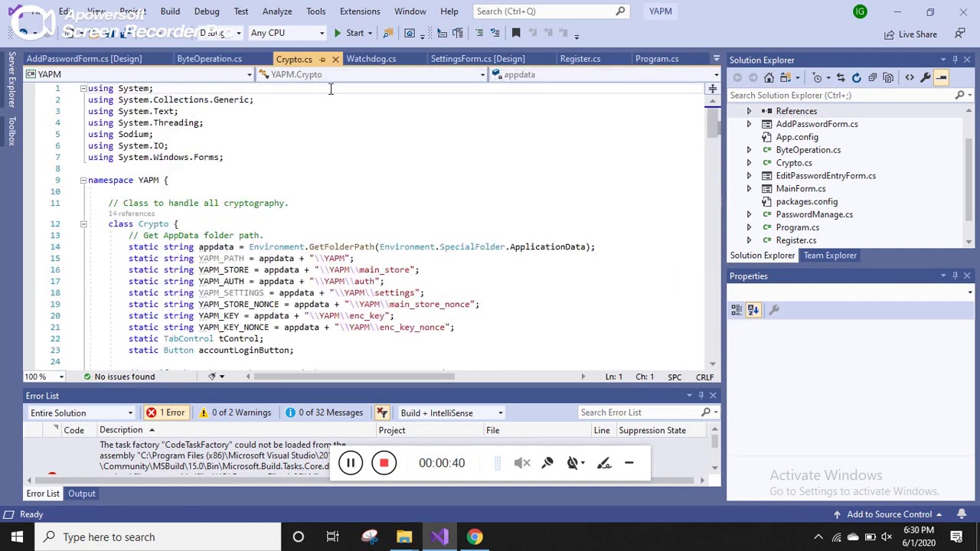Switch to the ByteOperation.cs tab
Viewport: 980px width, 551px height.
(210, 59)
